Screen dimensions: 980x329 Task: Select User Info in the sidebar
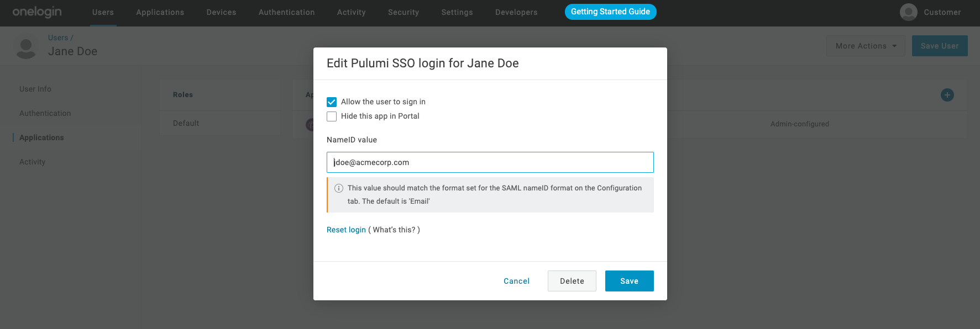pos(35,89)
